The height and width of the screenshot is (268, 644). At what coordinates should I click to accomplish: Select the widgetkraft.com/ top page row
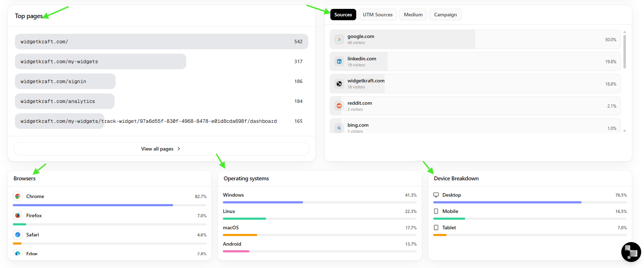pyautogui.click(x=161, y=42)
